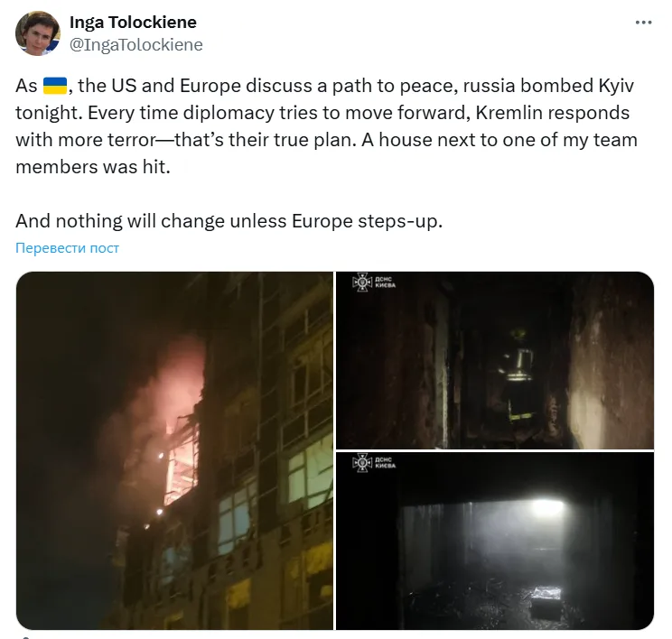672x639 pixels.
Task: Click the Ukrainian flag emoji in the post
Action: coord(55,86)
